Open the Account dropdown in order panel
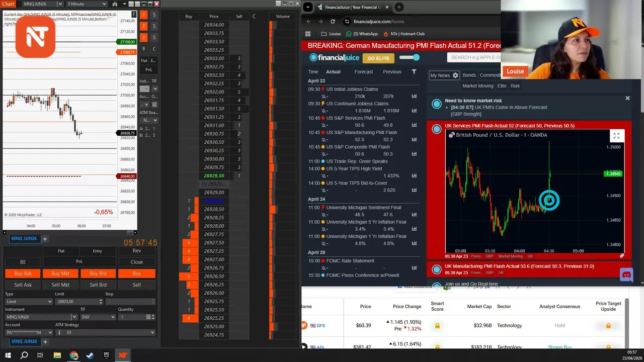 tap(29, 332)
